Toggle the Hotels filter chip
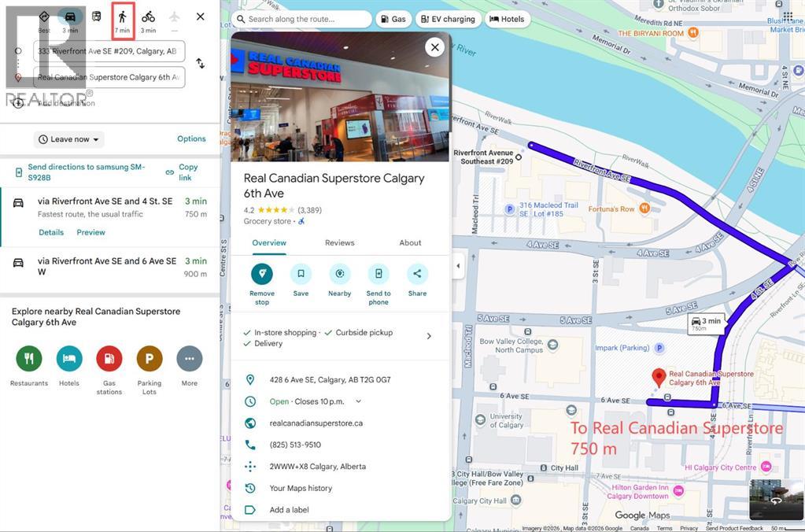Viewport: 805px width, 532px height. 507,19
